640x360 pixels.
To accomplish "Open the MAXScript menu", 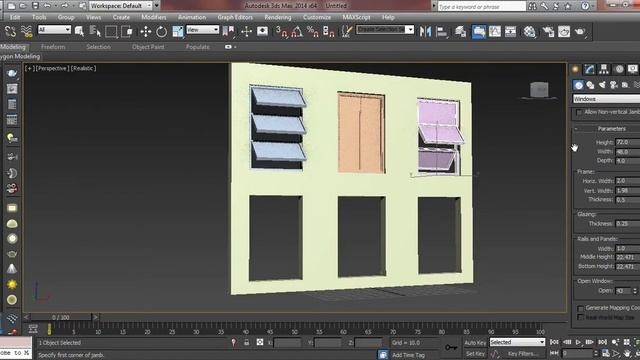I will pos(356,17).
